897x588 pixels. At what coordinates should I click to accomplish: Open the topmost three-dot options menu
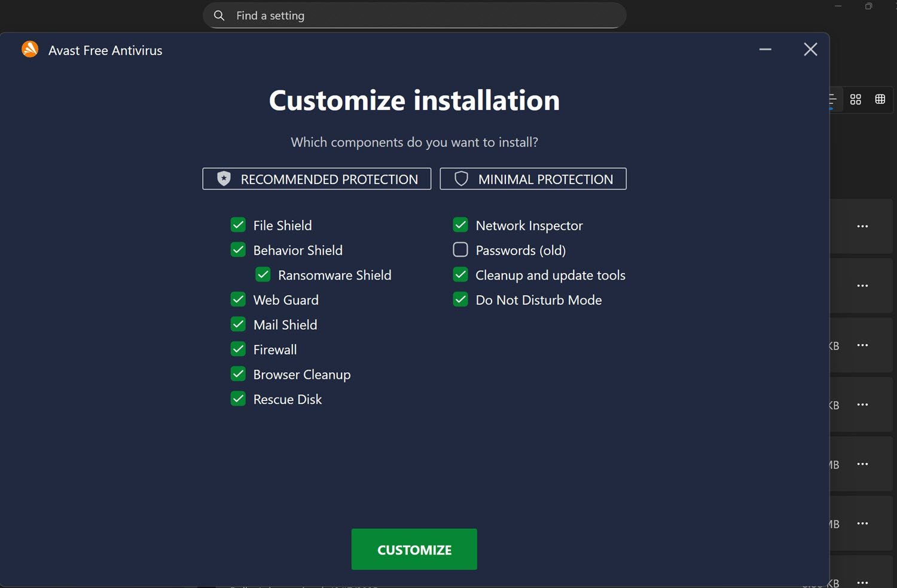[862, 226]
